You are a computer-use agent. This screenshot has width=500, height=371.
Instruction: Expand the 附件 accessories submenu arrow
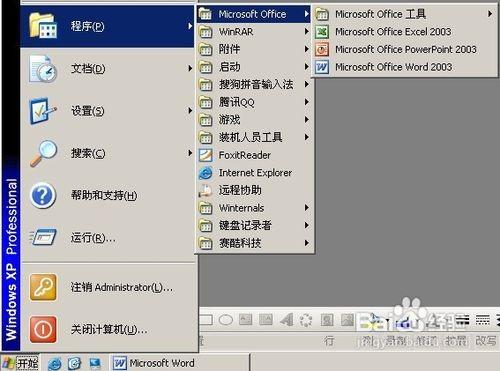pos(306,49)
